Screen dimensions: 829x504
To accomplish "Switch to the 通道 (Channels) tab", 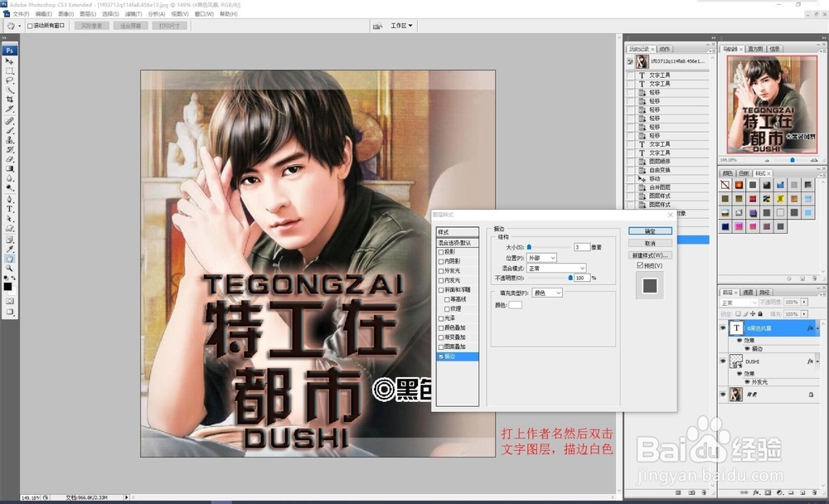I will coord(748,292).
